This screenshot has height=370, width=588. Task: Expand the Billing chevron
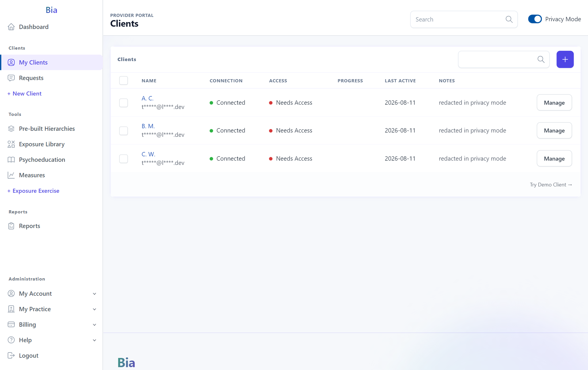[x=94, y=325]
